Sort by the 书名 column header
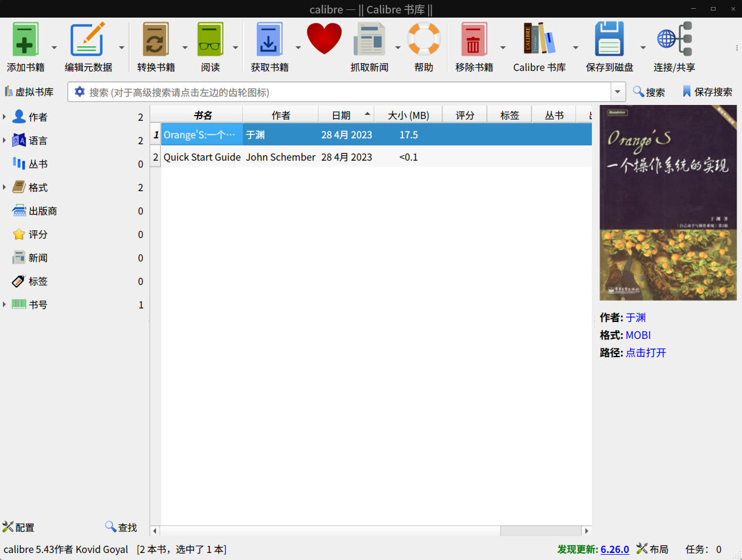 [202, 116]
